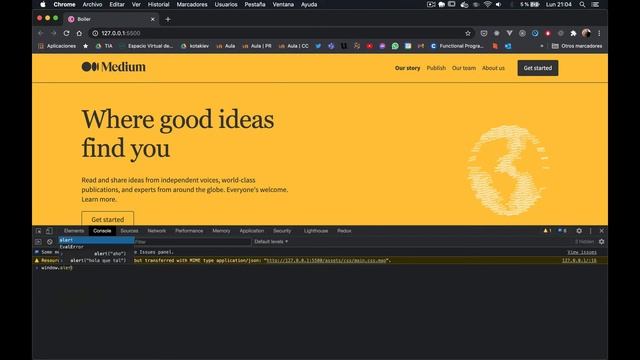Open the Aplicaciones bookmark
This screenshot has height=360, width=640.
click(x=57, y=46)
